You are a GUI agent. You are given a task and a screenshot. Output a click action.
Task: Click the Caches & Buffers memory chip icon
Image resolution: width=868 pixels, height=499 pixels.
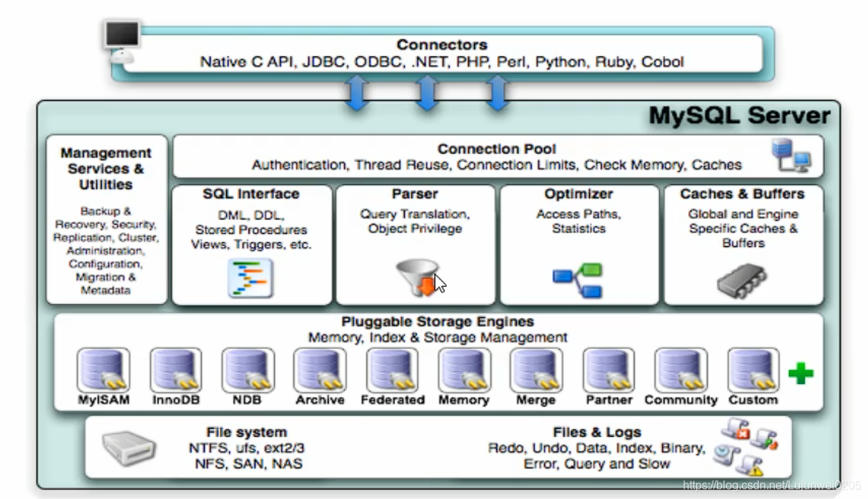pos(742,280)
